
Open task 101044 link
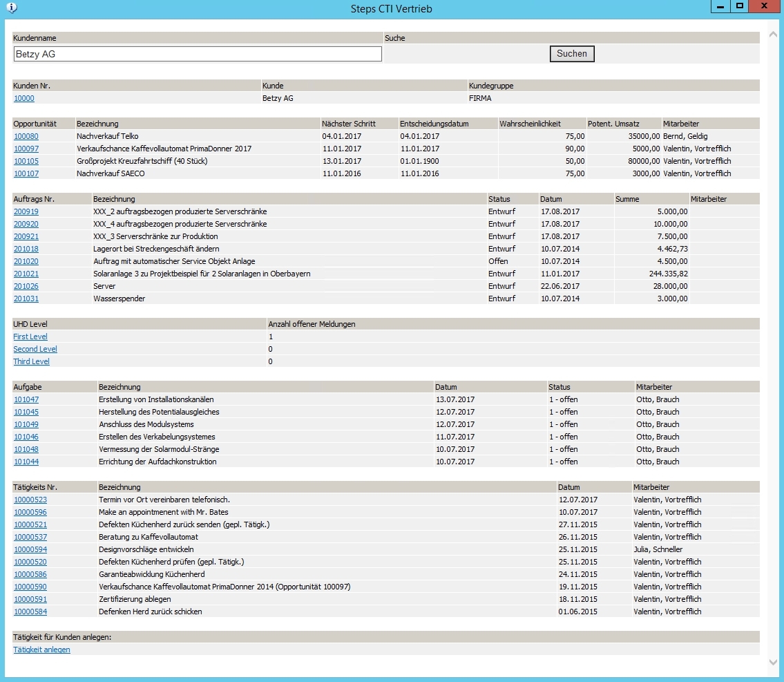pos(26,462)
